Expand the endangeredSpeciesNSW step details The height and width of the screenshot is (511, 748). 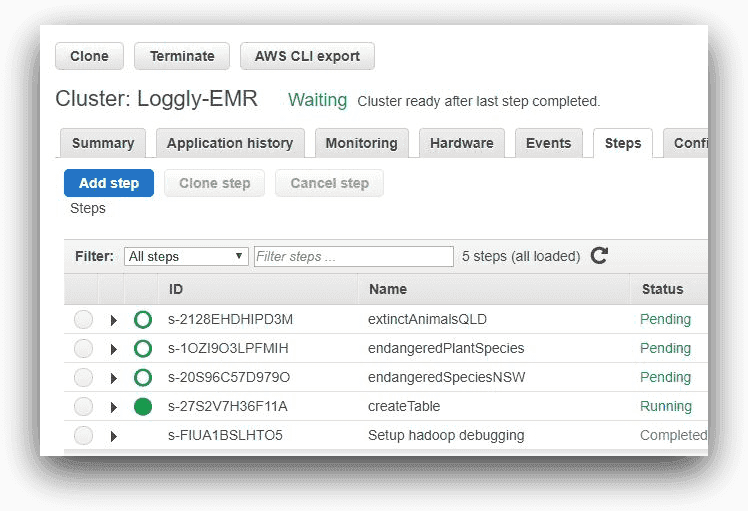[x=113, y=378]
